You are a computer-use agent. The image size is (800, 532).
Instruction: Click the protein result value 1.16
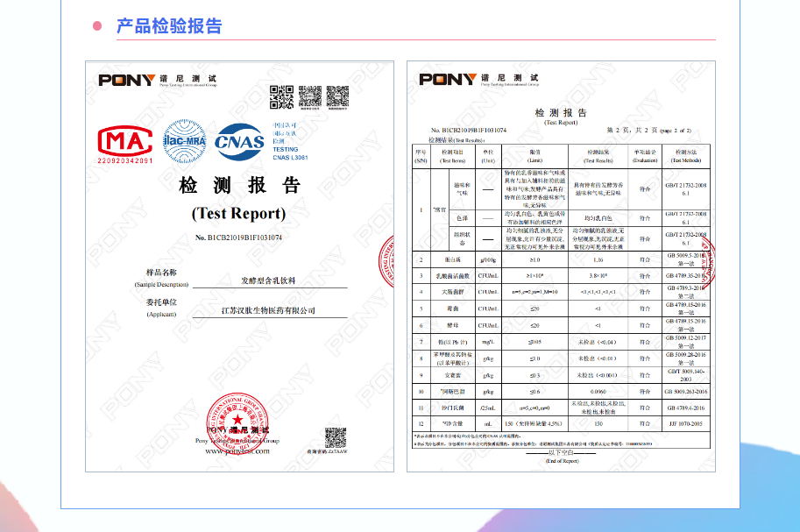(x=598, y=260)
